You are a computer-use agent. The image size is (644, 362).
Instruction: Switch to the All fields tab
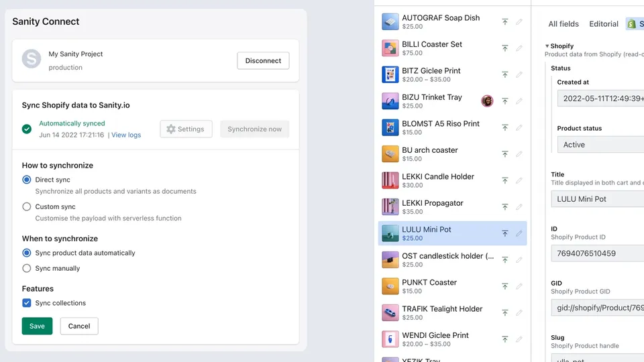coord(563,24)
